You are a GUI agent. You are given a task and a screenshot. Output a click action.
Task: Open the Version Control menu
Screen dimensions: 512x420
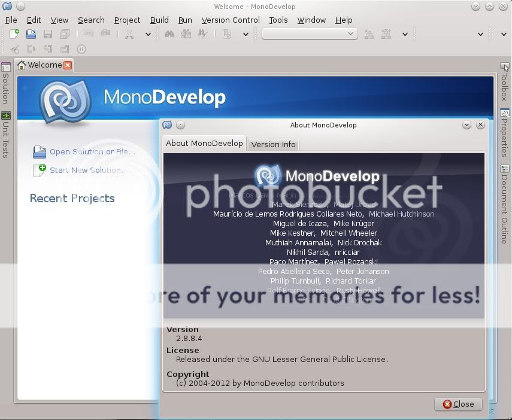(x=231, y=20)
